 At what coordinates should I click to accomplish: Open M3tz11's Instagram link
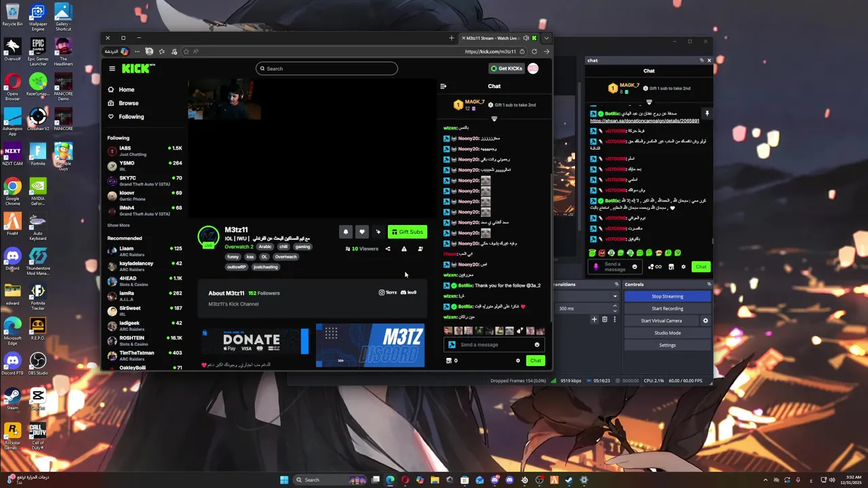[388, 293]
